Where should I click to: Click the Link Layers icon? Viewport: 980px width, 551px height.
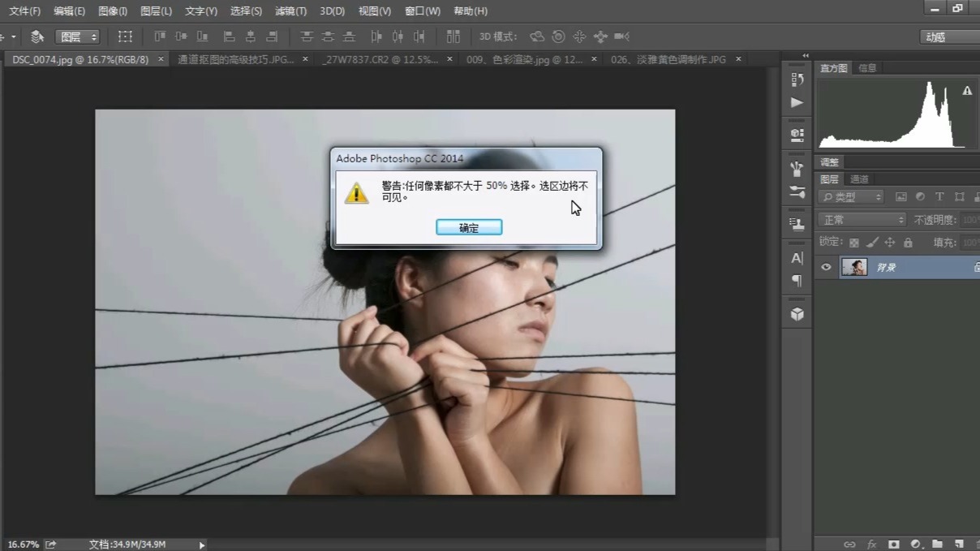(850, 544)
